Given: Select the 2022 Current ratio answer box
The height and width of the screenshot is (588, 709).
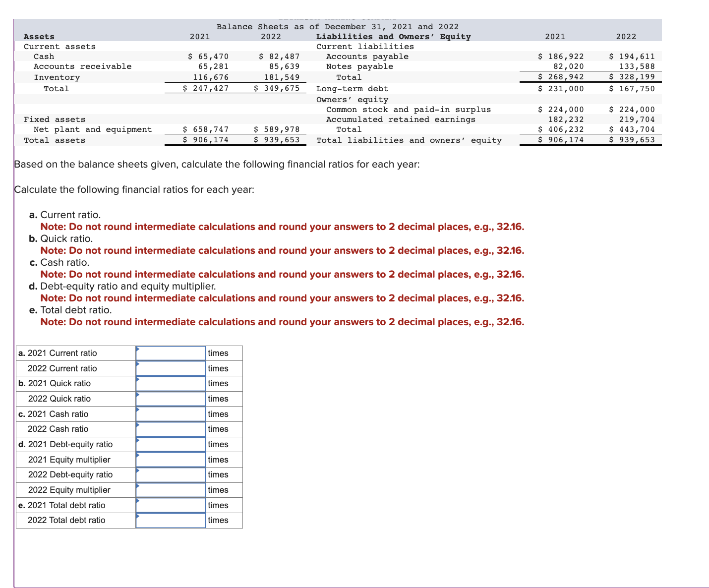Looking at the screenshot, I should (171, 368).
